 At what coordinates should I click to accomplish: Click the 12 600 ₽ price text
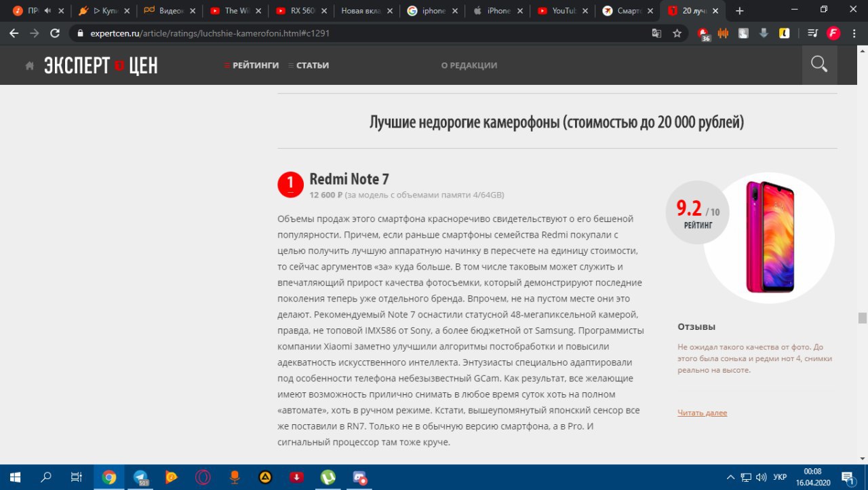[325, 195]
